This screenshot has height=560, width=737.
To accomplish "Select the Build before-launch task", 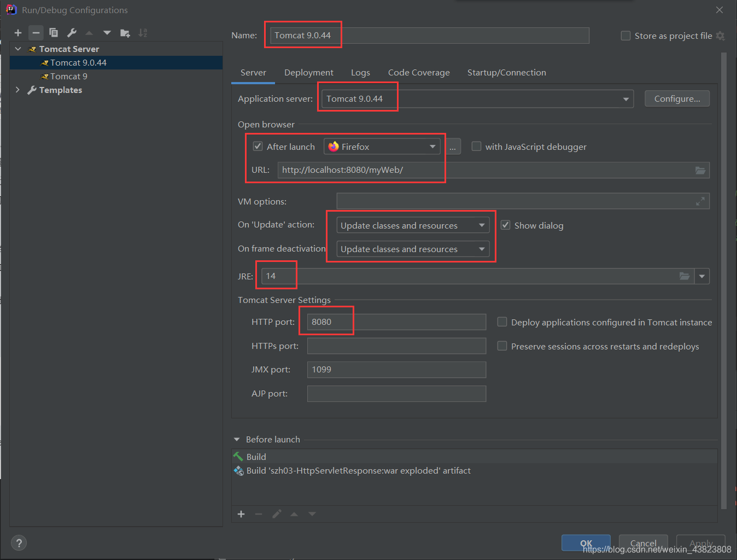I will click(x=475, y=457).
